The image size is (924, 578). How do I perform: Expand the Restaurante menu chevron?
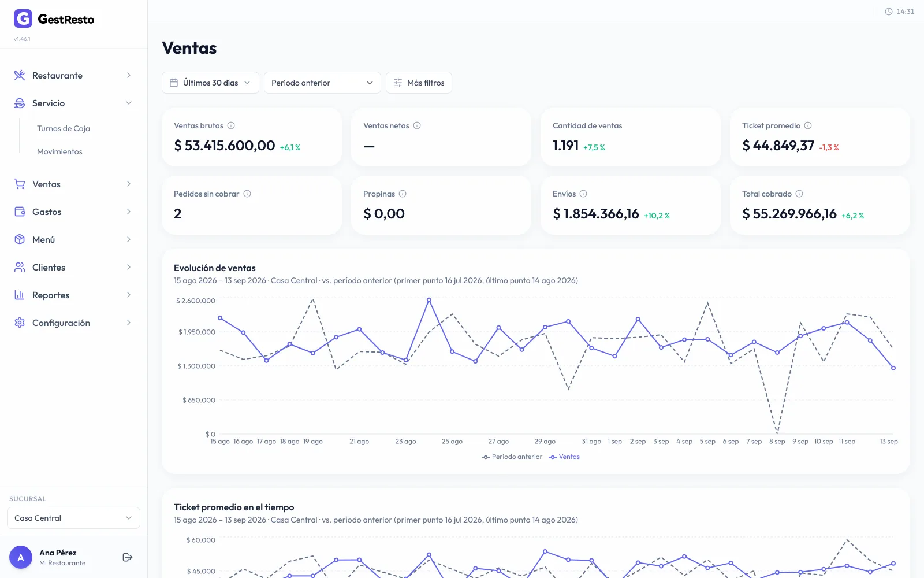click(129, 75)
